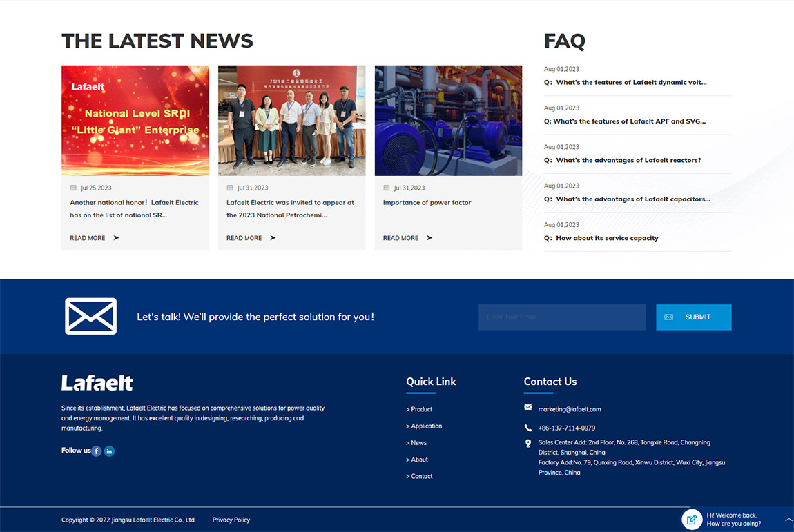Click the LinkedIn follow icon
The image size is (794, 532).
[x=109, y=451]
